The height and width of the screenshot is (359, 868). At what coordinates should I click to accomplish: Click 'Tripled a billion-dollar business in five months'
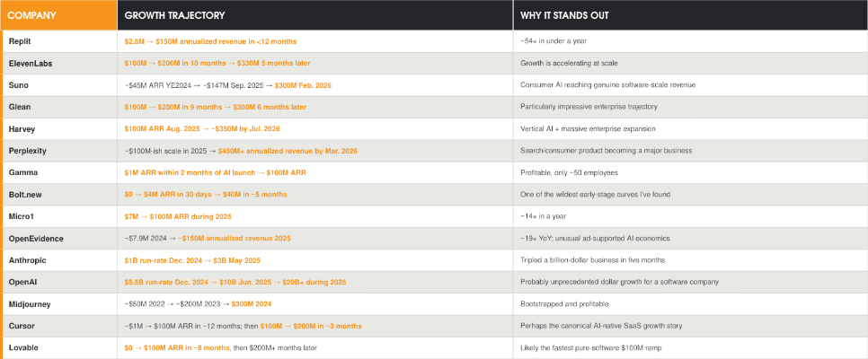pyautogui.click(x=690, y=260)
